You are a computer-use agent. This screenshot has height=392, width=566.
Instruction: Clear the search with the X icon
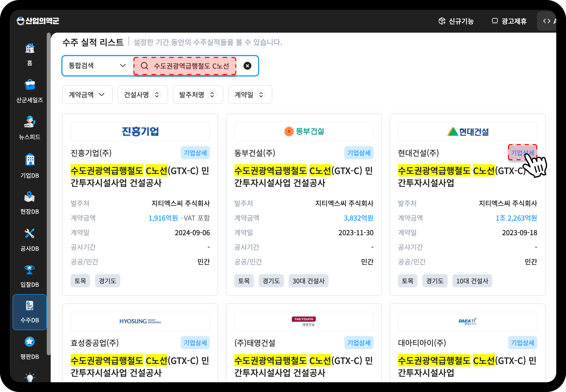tap(247, 66)
